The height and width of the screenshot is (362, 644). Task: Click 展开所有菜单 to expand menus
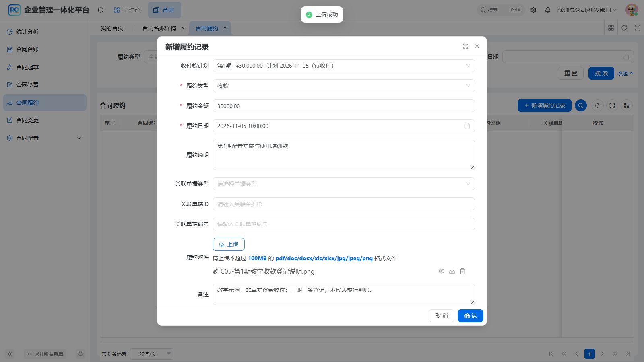[x=45, y=354]
